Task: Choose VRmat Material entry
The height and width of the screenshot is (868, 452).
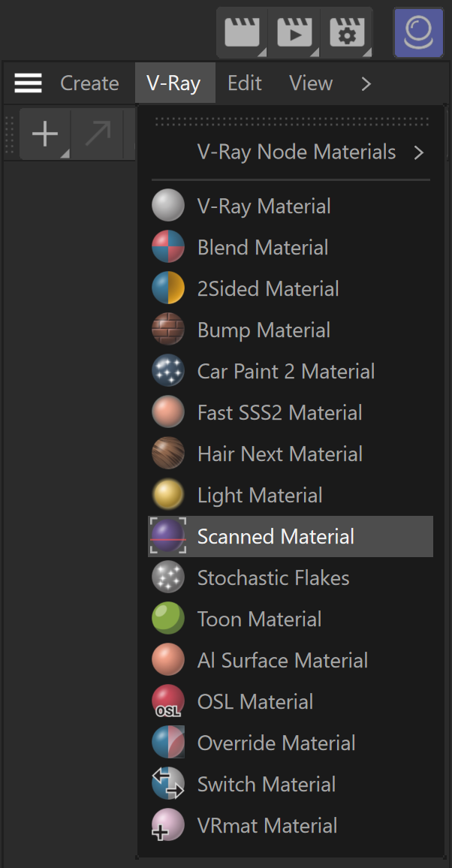Action: pyautogui.click(x=291, y=825)
